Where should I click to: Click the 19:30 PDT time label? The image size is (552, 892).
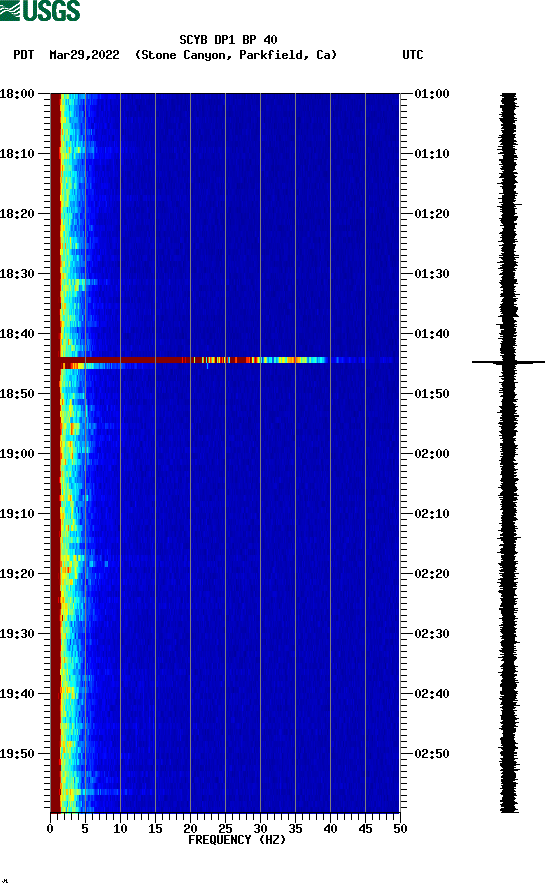click(17, 634)
